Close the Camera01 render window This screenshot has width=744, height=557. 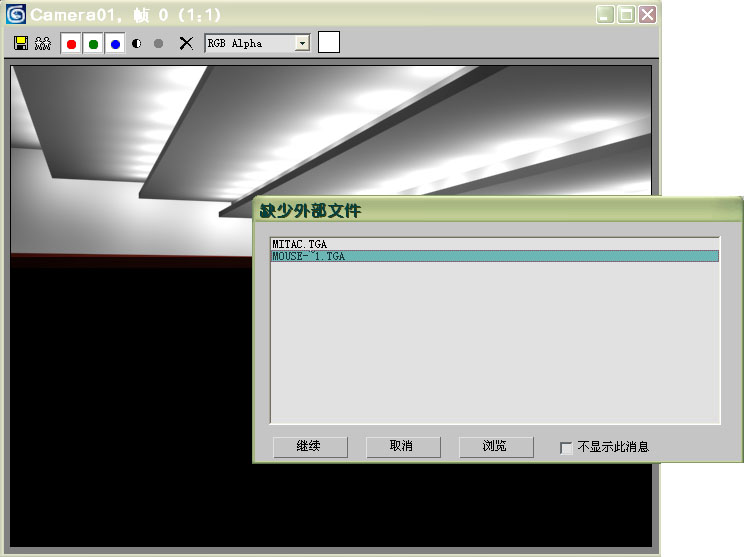coord(647,15)
